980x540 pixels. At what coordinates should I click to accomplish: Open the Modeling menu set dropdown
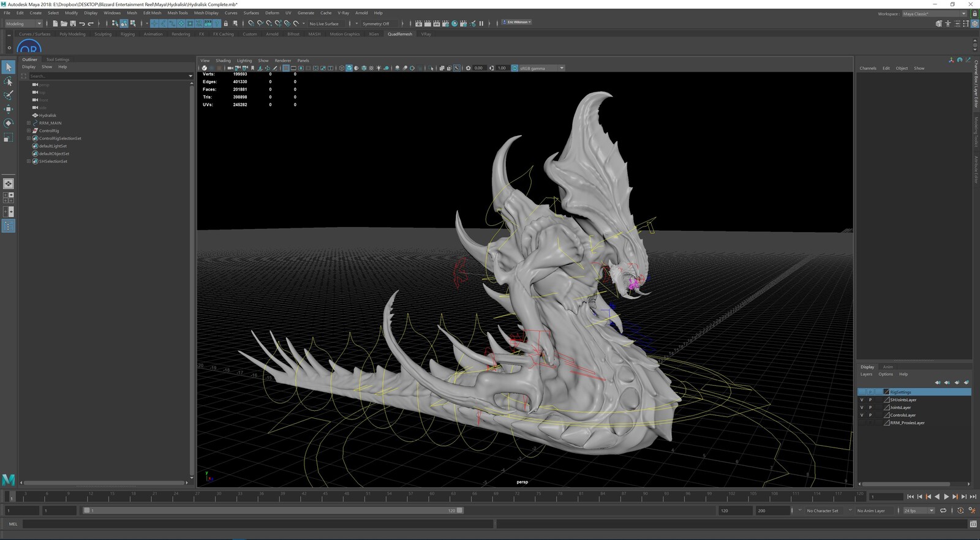23,24
